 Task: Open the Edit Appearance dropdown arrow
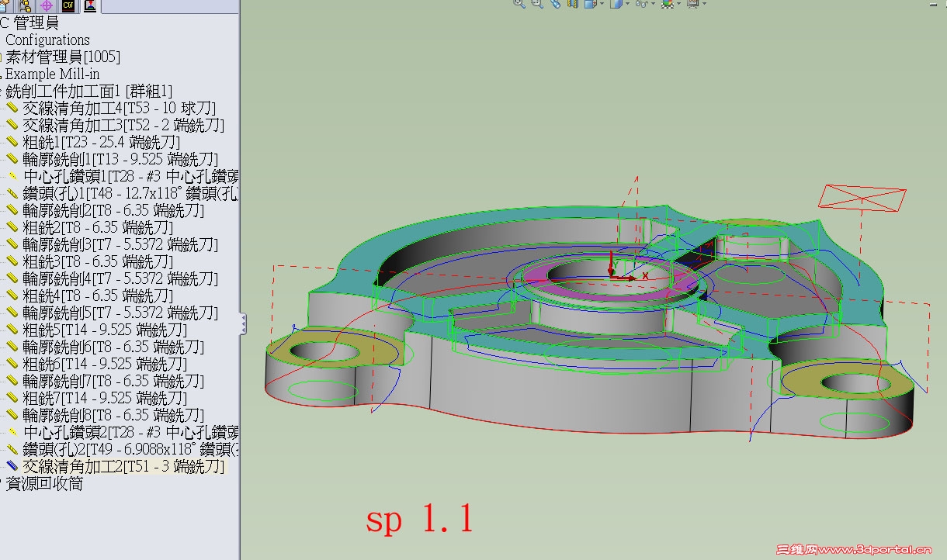(x=678, y=4)
